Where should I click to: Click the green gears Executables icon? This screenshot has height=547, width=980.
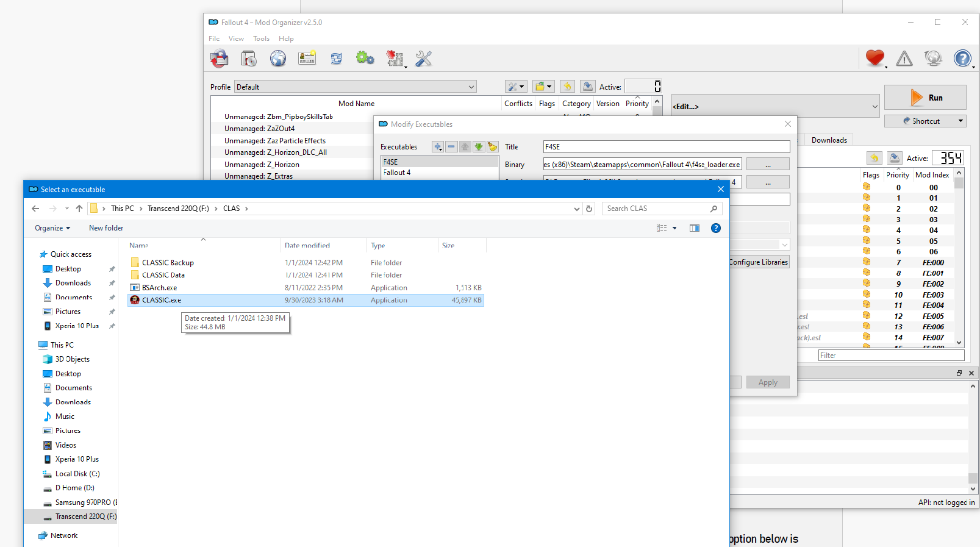coord(365,59)
